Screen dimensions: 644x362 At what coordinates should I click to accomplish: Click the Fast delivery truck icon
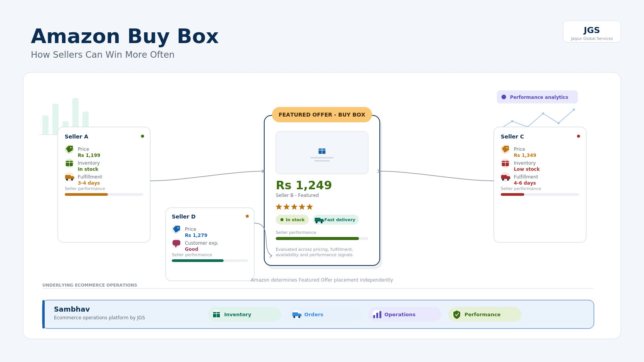pos(319,220)
